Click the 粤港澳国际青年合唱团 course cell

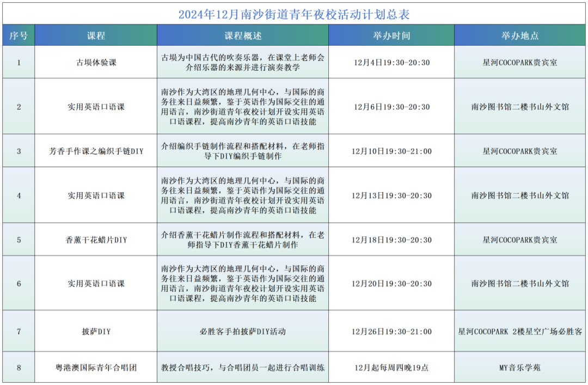[96, 368]
